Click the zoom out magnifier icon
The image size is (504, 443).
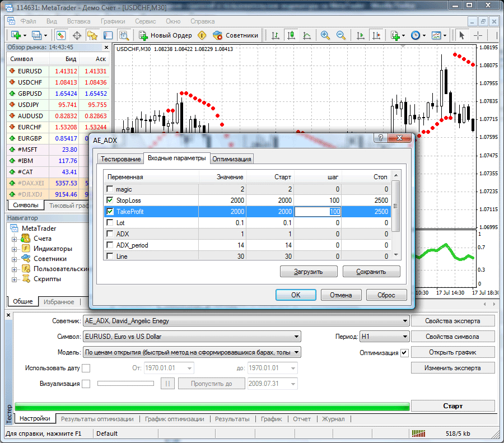[340, 35]
